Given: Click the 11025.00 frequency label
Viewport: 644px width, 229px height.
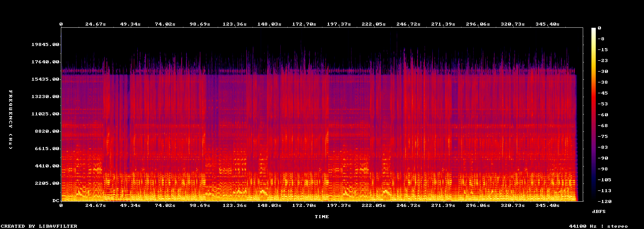Looking at the screenshot, I should pyautogui.click(x=45, y=114).
